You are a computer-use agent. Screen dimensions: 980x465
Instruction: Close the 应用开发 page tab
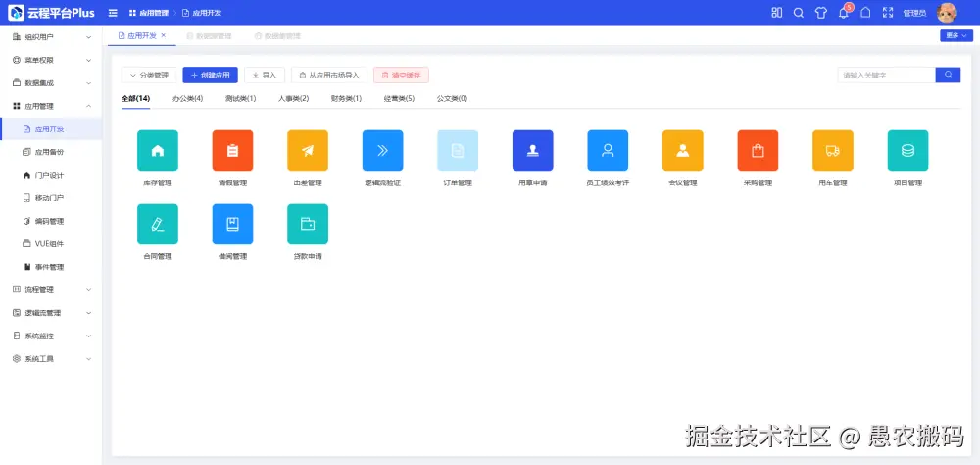164,35
